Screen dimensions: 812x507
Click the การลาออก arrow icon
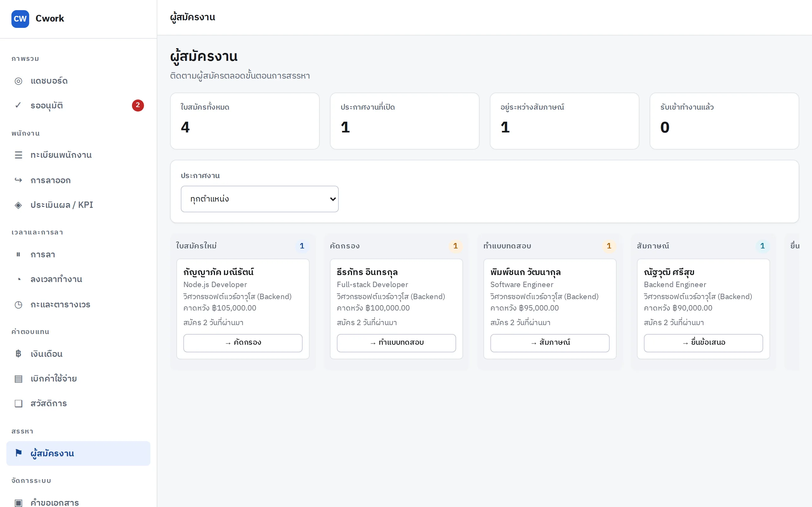pyautogui.click(x=18, y=180)
